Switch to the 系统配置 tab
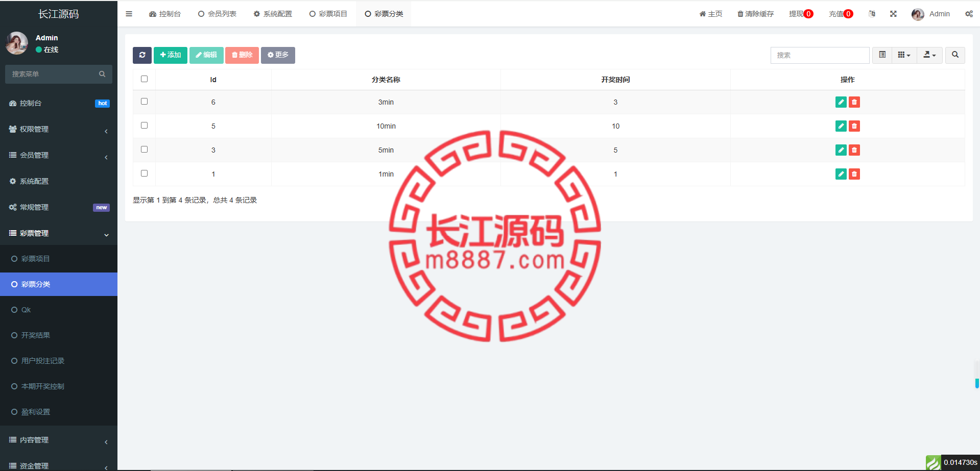The height and width of the screenshot is (471, 980). [273, 14]
